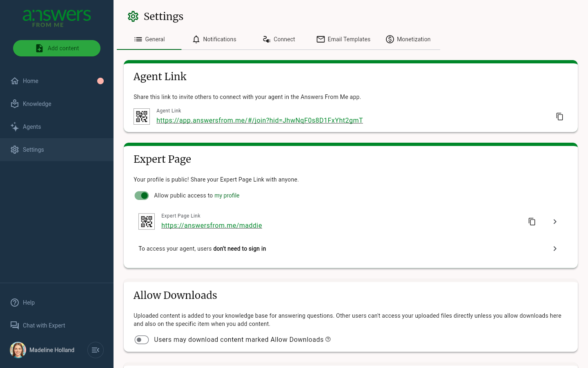Disable public access to my profile

click(x=142, y=195)
